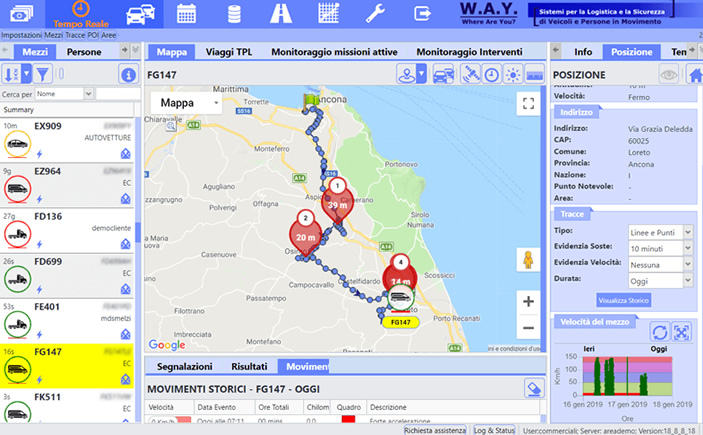Open the sort order dropdown arrow
Image resolution: width=703 pixels, height=435 pixels.
(26, 74)
